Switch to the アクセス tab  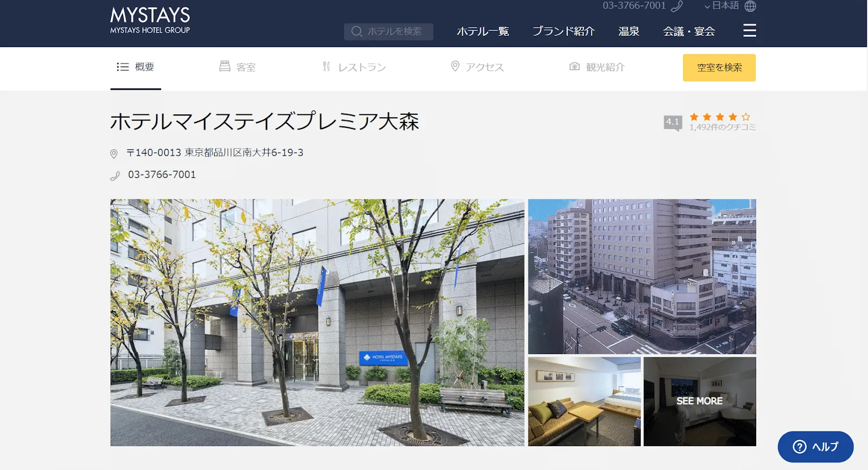(477, 67)
